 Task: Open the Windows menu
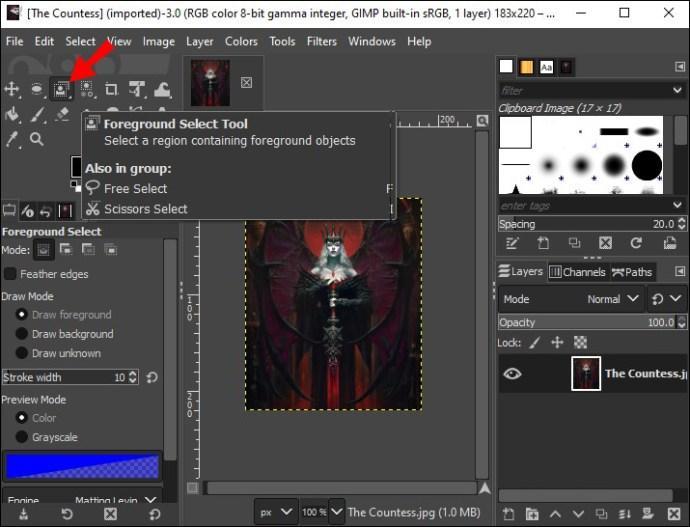[372, 41]
